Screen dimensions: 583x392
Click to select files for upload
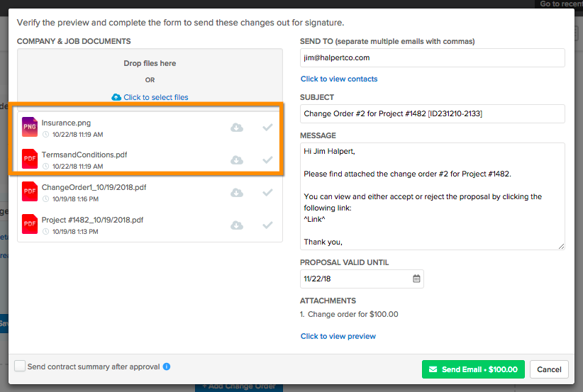tap(150, 97)
